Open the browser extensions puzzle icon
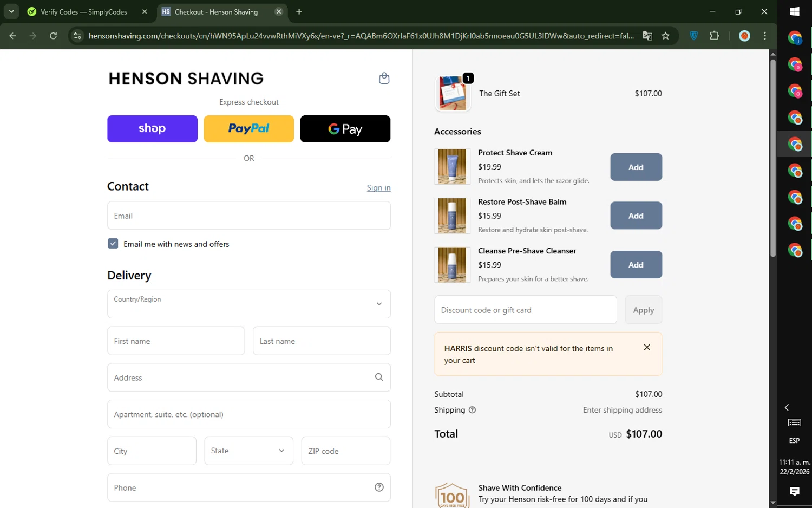The height and width of the screenshot is (508, 812). point(715,36)
